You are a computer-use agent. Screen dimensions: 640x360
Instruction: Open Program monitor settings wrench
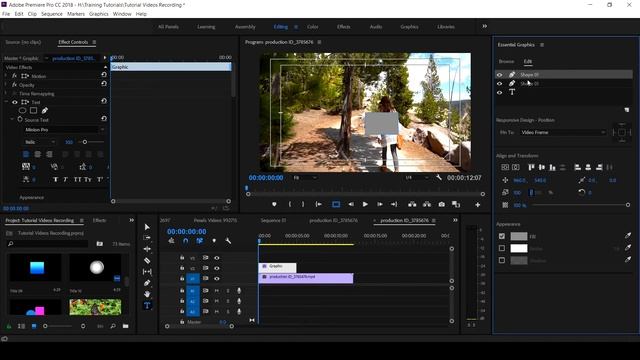[x=439, y=178]
